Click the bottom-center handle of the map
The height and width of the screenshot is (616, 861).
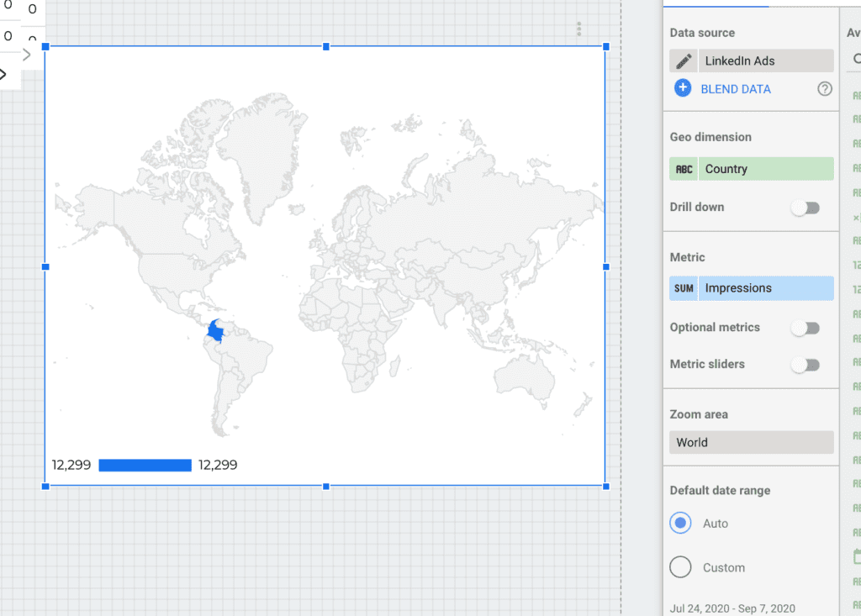326,487
